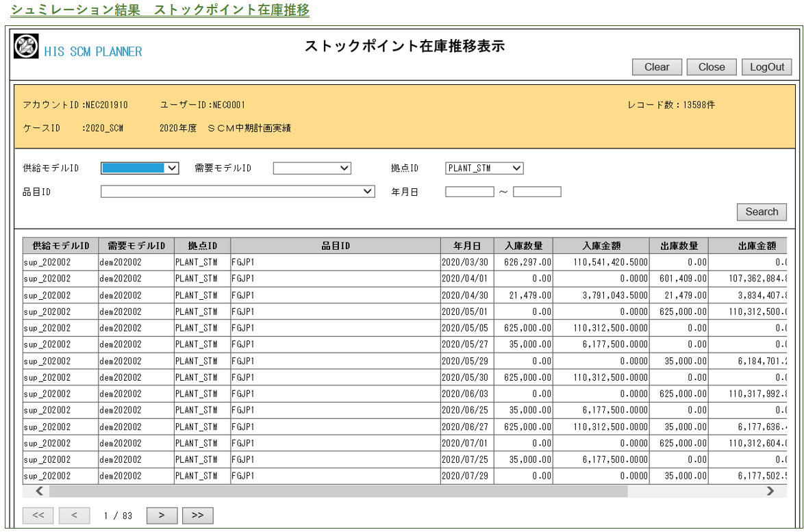Go to the first page with << button

click(x=38, y=516)
